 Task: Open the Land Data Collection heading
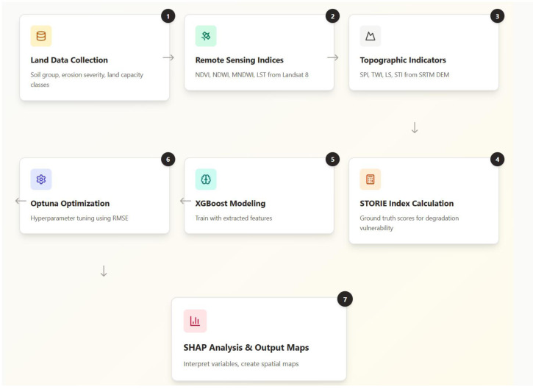tap(69, 60)
